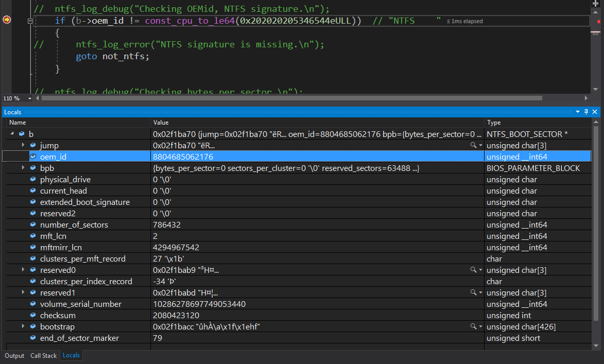Click the editor horizontal scroll left arrow
Image resolution: width=604 pixels, height=364 pixels.
click(x=38, y=98)
